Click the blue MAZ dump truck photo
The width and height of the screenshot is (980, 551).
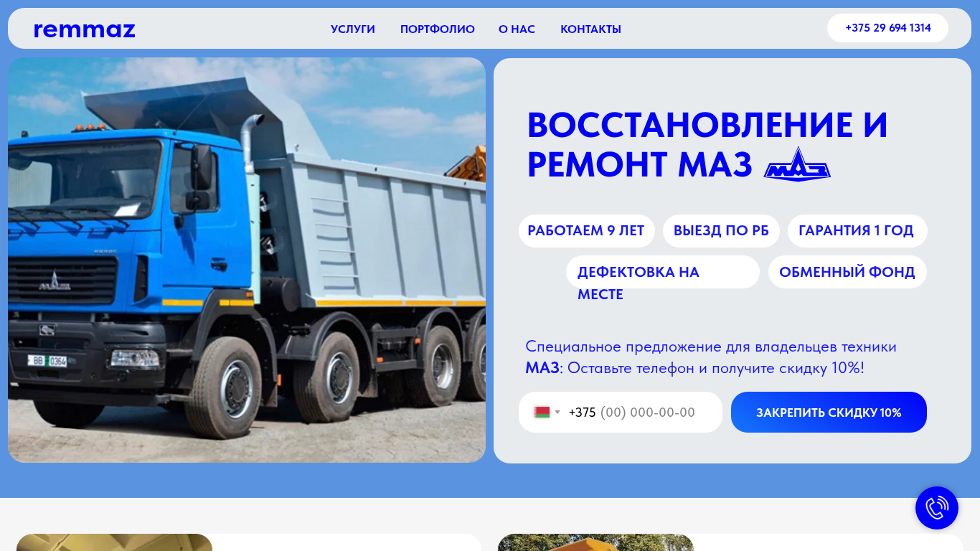coord(247,260)
